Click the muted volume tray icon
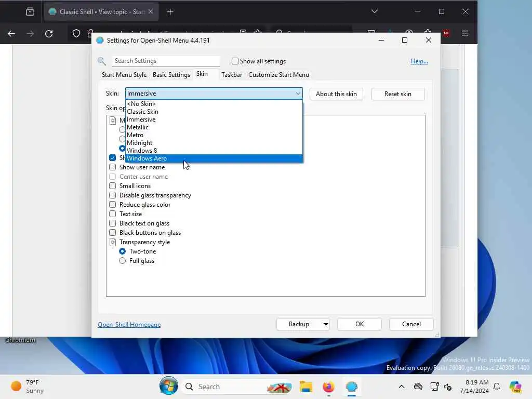This screenshot has width=532, height=399. coord(447,387)
